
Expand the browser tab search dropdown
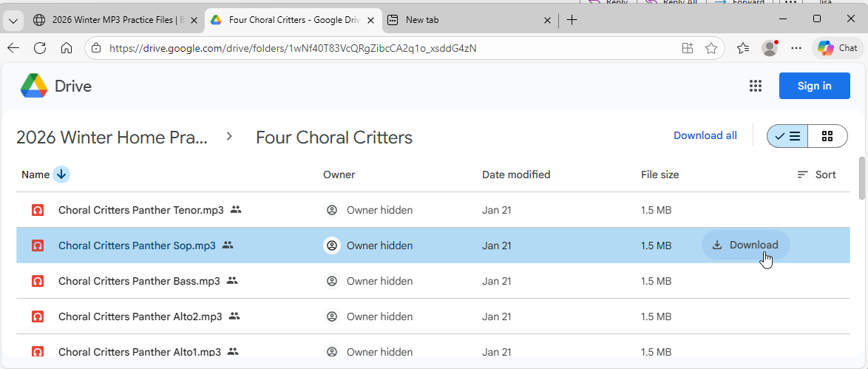13,21
